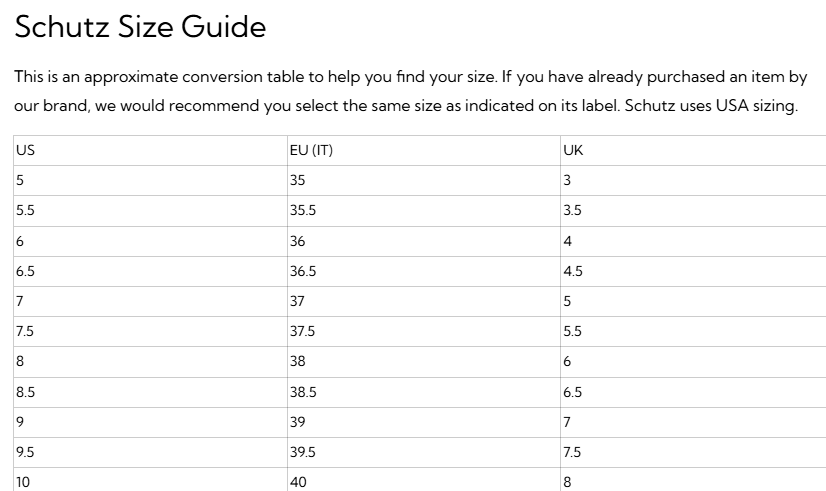Click the US size 9.5 cell
This screenshot has height=491, width=826.
(x=151, y=452)
